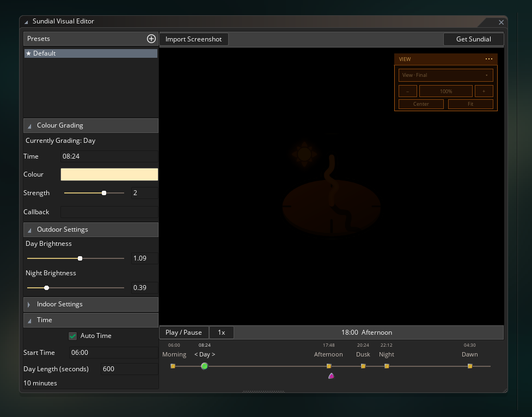532x417 pixels.
Task: Click the '< Day >' timeline label
Action: [205, 354]
